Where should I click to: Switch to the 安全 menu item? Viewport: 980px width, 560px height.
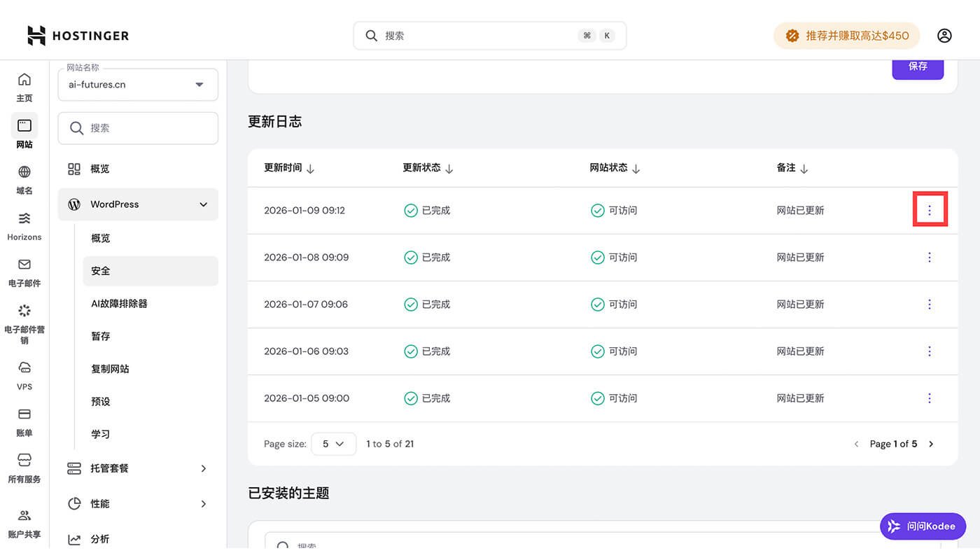(99, 271)
